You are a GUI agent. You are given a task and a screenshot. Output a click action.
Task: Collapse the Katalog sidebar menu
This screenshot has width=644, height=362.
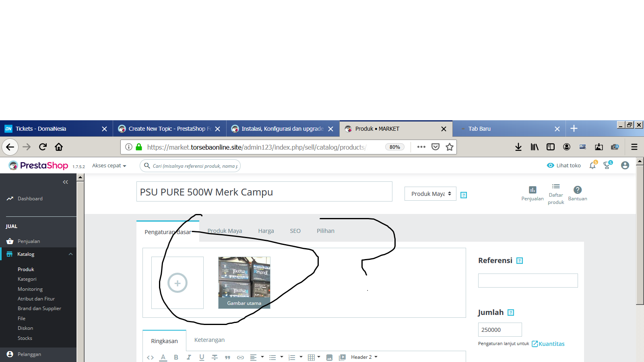coord(71,254)
